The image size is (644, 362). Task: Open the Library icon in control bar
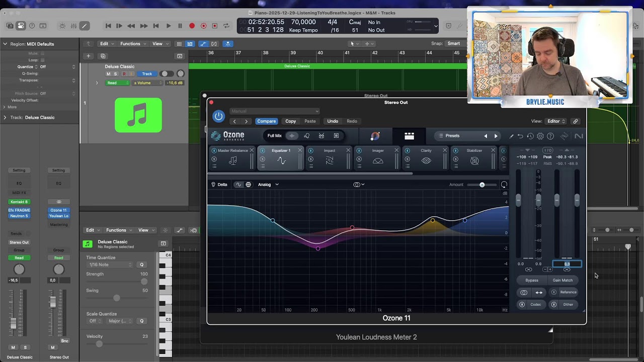coord(10,26)
